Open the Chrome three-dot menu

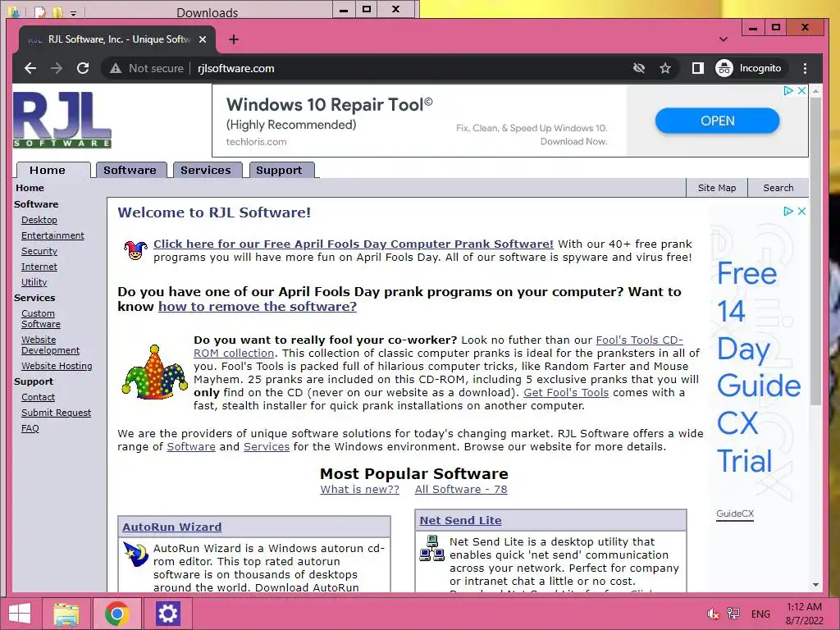click(805, 68)
